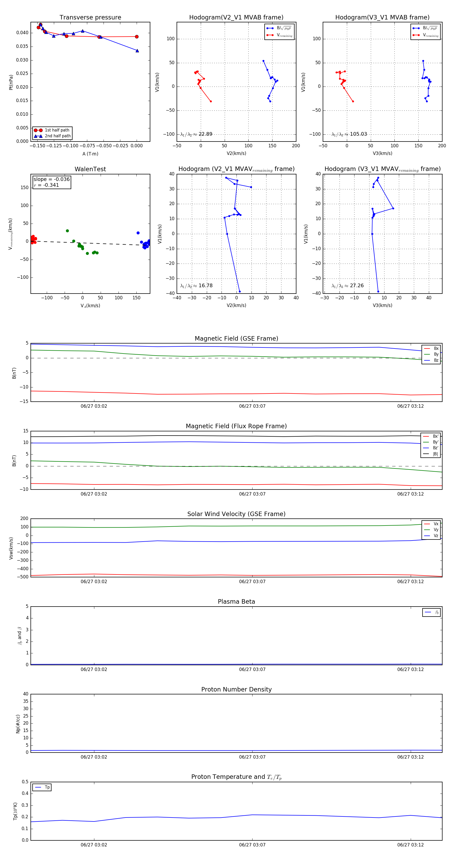The image size is (473, 868).
Task: Click the "Plasma Beta" panel title
Action: click(236, 602)
